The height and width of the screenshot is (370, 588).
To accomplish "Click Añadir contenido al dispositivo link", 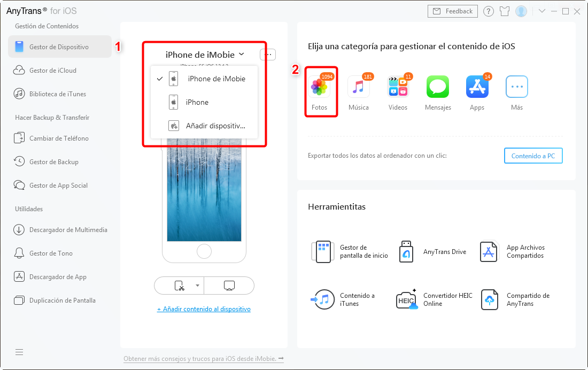I will click(204, 309).
